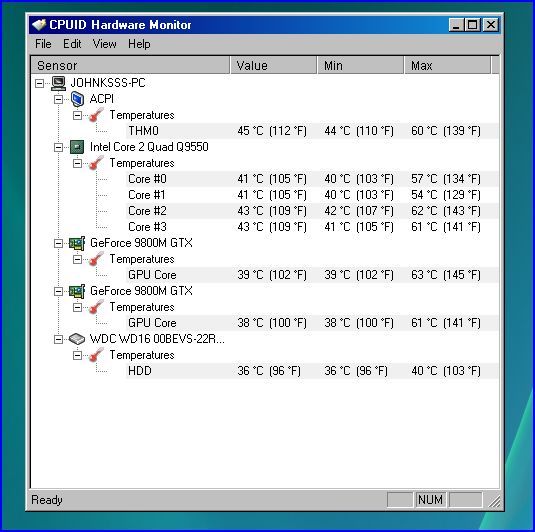Close the Hardware Monitor window

(x=491, y=25)
